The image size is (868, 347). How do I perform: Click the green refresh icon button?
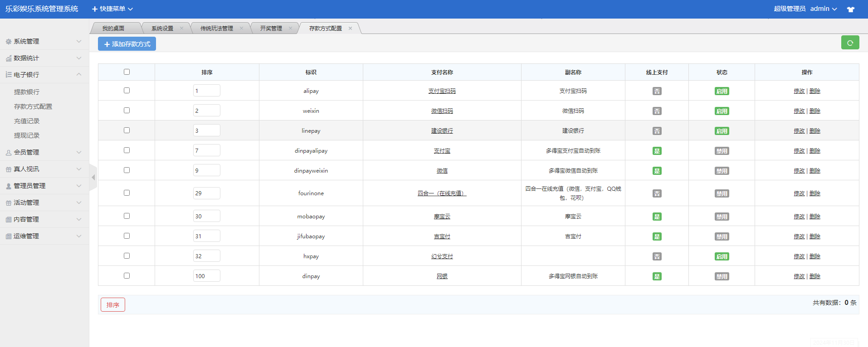click(x=850, y=43)
